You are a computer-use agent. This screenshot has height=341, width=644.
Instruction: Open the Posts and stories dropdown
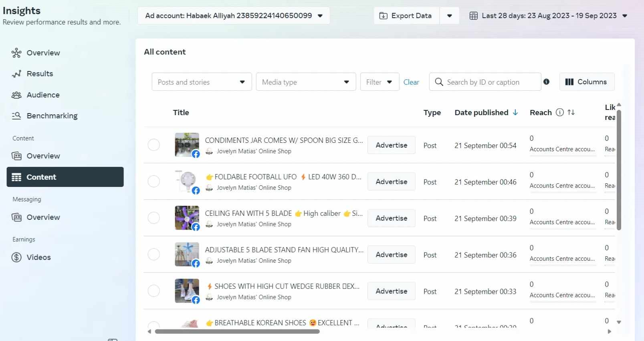click(202, 82)
